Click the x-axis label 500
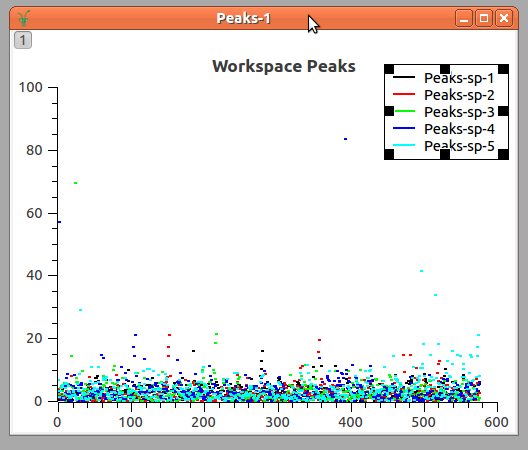 [x=423, y=422]
